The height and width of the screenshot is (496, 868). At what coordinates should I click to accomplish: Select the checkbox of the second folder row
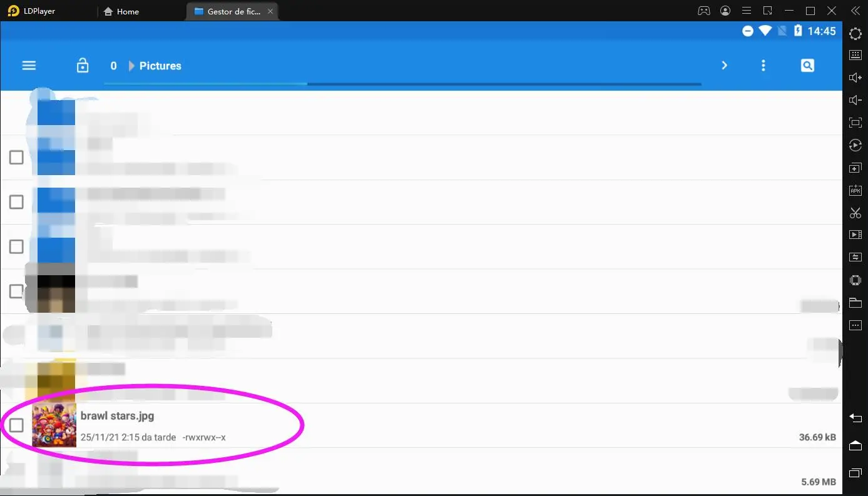[x=16, y=201]
